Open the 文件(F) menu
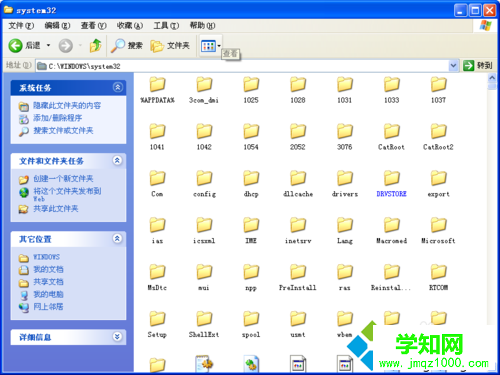This screenshot has width=500, height=375. pyautogui.click(x=21, y=26)
